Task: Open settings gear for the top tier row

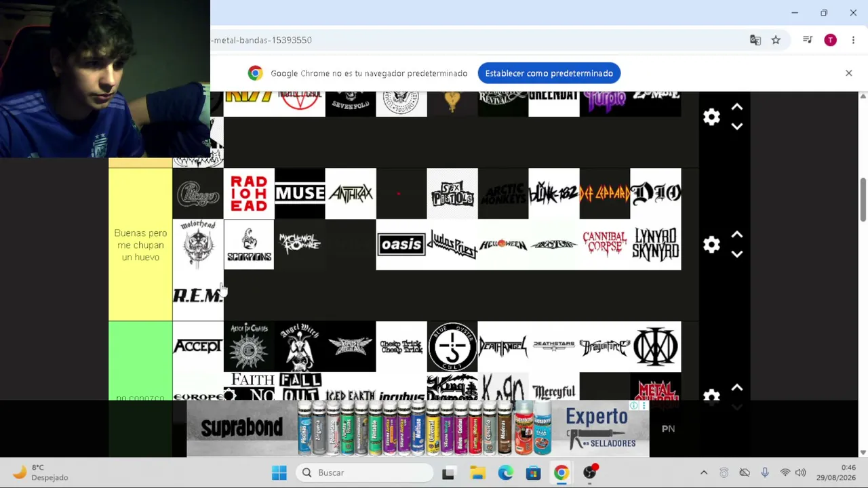Action: pos(711,117)
